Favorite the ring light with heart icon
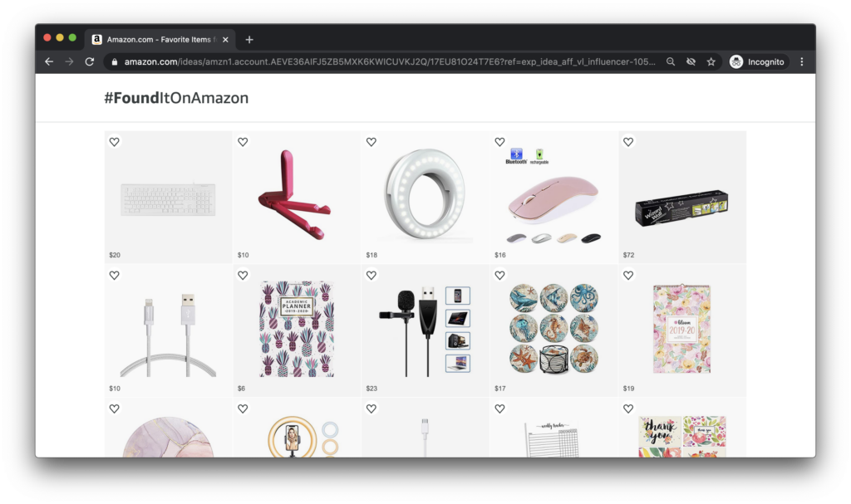The width and height of the screenshot is (851, 504). coord(371,142)
